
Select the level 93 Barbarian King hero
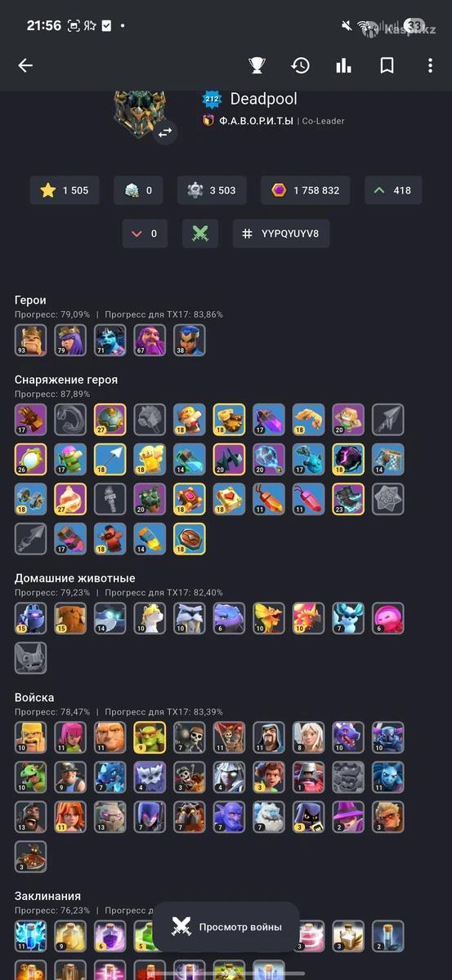coord(31,341)
